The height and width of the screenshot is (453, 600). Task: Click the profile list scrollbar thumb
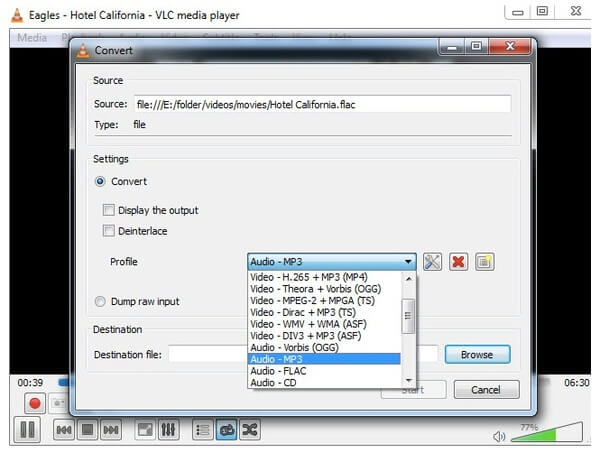pos(408,316)
